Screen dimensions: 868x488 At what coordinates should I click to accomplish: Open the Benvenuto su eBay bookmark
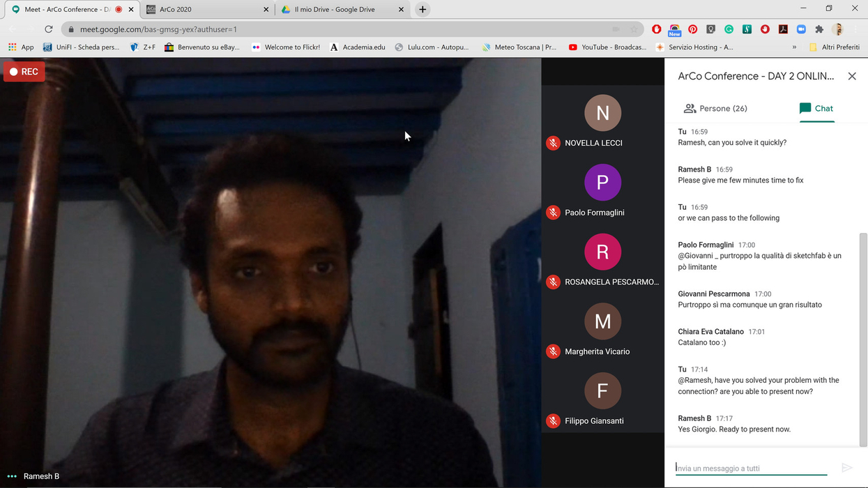[x=201, y=47]
